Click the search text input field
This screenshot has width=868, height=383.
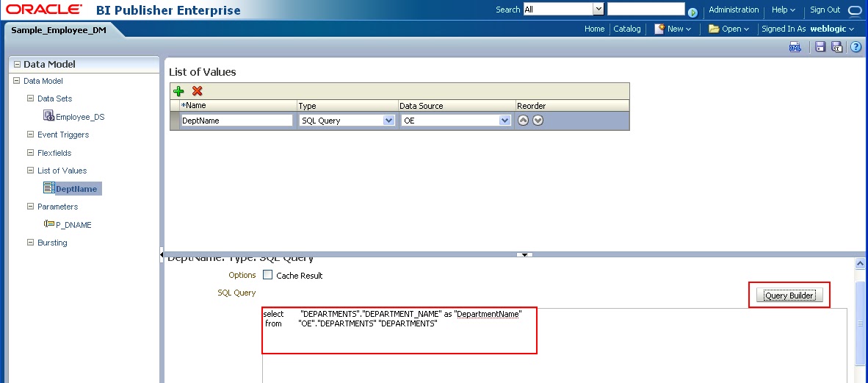(646, 9)
